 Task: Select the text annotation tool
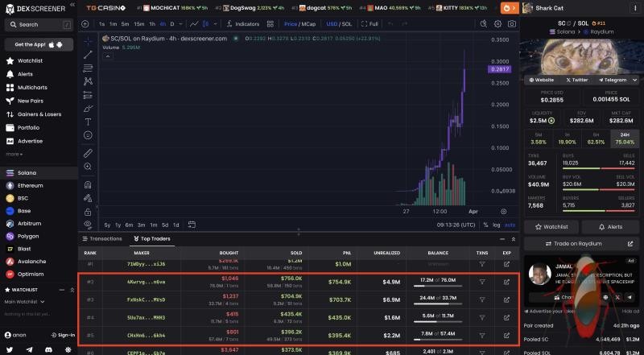point(88,122)
